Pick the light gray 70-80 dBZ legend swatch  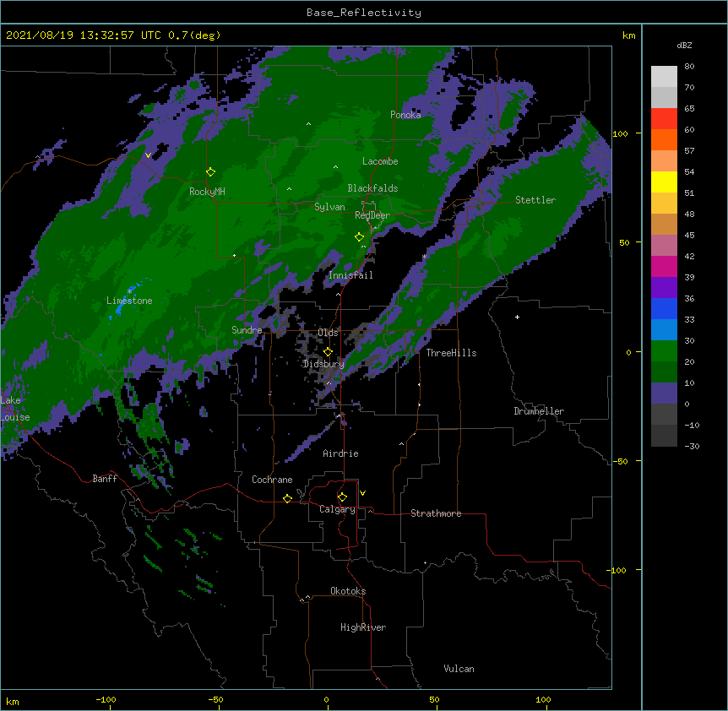click(664, 77)
